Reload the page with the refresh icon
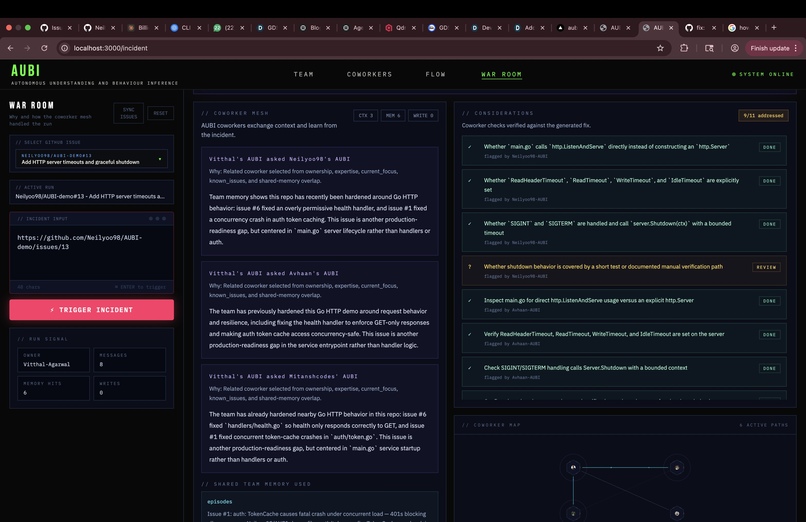The height and width of the screenshot is (522, 806). pos(44,48)
